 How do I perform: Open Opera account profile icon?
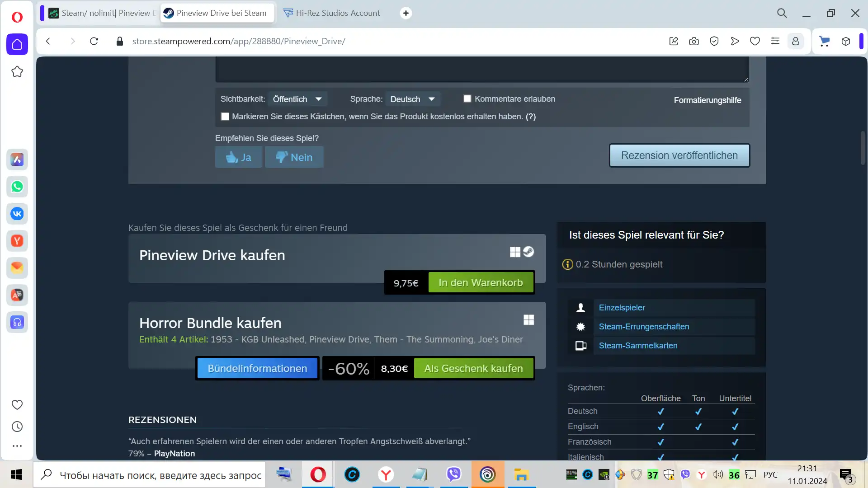pos(796,41)
